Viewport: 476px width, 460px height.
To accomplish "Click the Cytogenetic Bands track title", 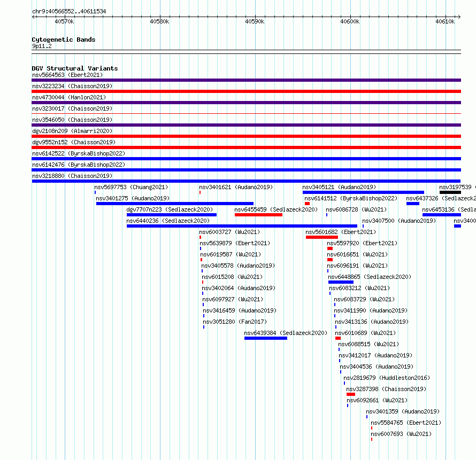I will (64, 40).
